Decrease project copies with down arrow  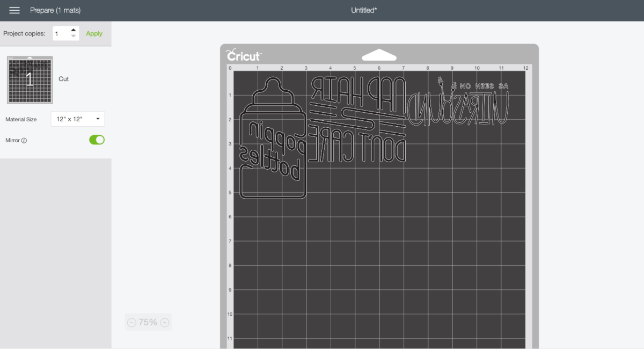click(74, 37)
